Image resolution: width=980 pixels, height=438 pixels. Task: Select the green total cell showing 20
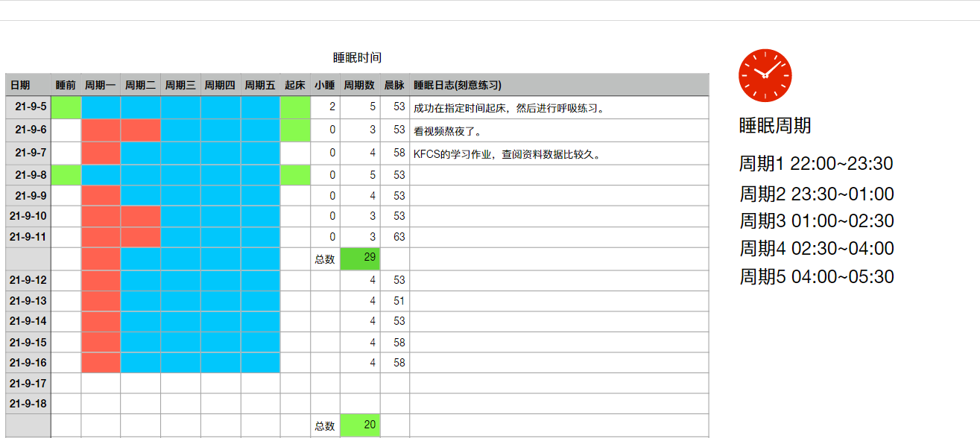(360, 425)
